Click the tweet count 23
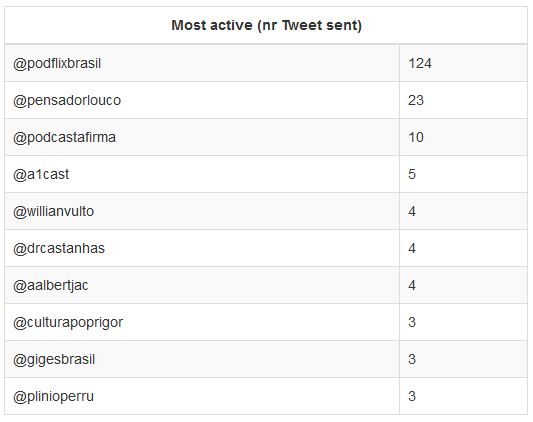 click(x=416, y=101)
